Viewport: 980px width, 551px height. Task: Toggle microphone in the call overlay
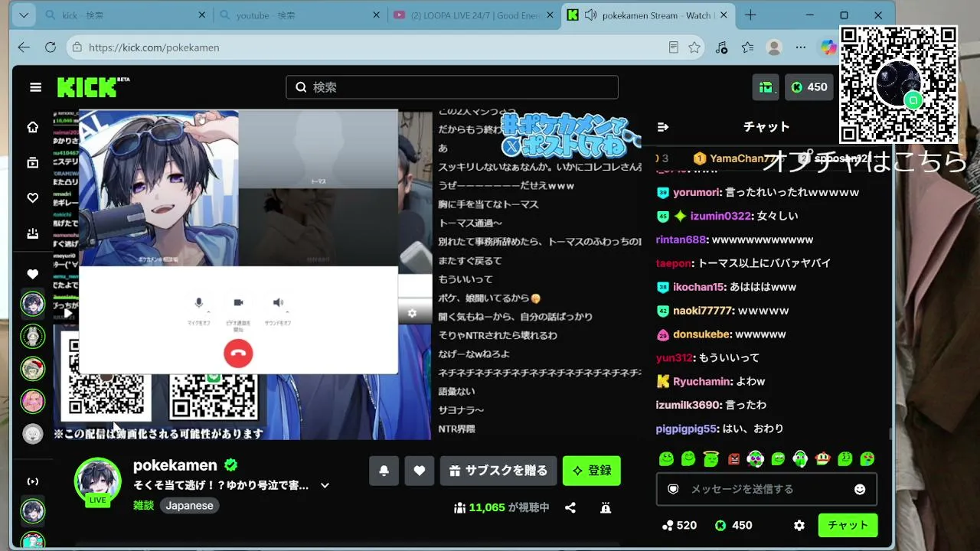(199, 303)
